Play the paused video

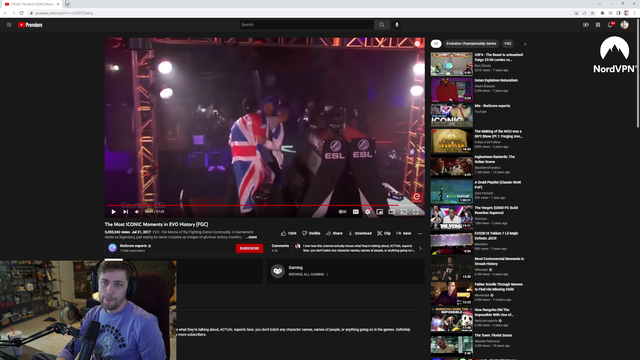pos(113,211)
